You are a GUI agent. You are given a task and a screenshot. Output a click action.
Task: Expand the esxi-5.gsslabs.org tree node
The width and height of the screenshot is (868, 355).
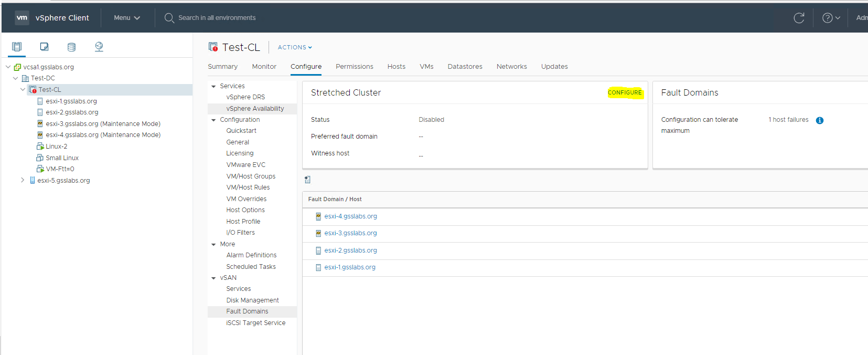[23, 180]
